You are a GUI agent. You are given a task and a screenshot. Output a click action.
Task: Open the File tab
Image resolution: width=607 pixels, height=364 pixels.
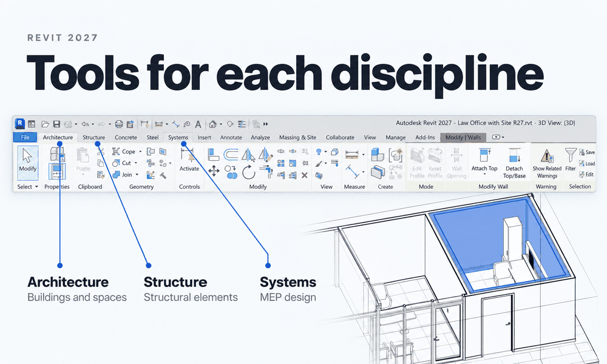pos(25,137)
